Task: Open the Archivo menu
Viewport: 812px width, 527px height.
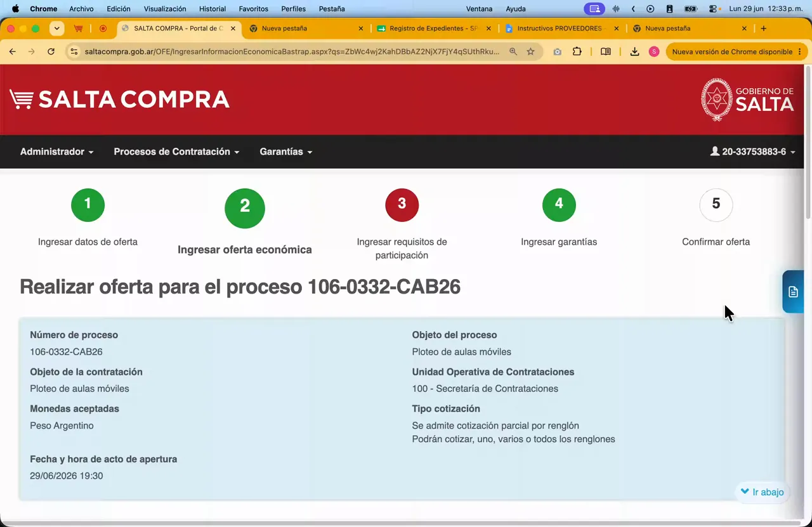Action: click(x=81, y=9)
